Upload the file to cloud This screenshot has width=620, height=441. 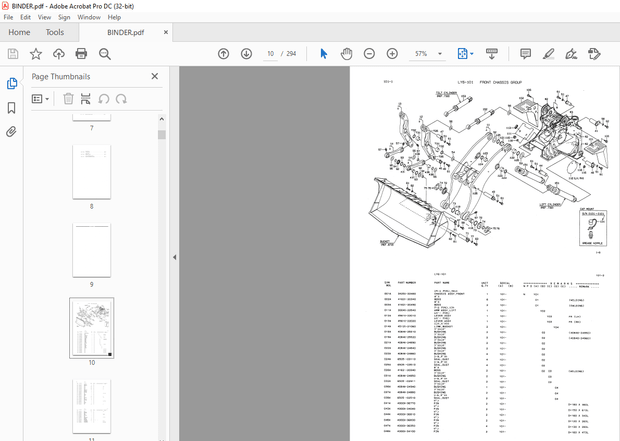[x=59, y=54]
